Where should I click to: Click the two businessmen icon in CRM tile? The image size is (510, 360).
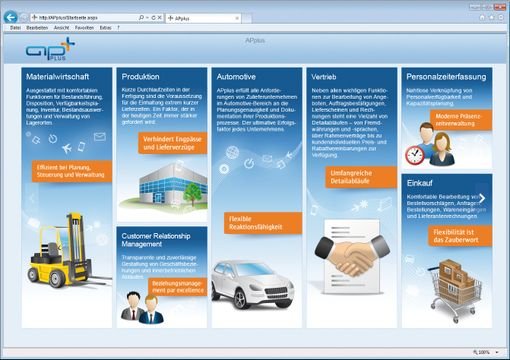pyautogui.click(x=142, y=307)
